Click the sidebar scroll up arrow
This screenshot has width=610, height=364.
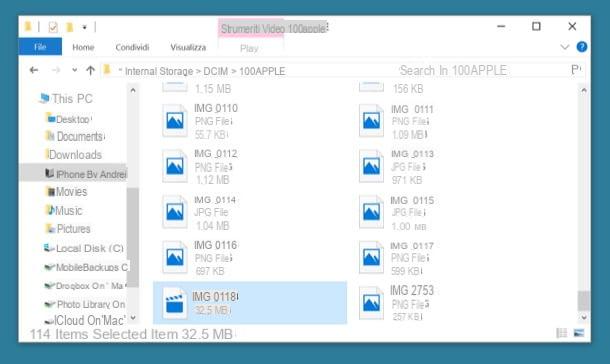[133, 90]
